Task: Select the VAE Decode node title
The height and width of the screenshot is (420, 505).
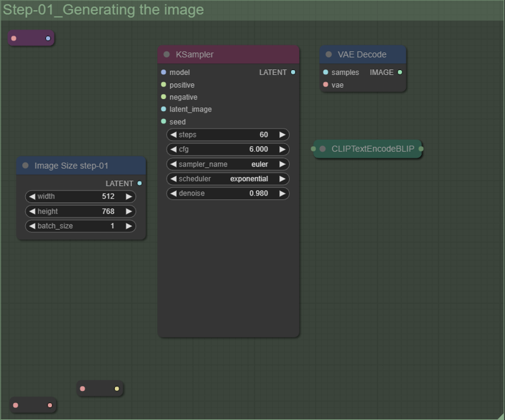Action: pos(362,54)
